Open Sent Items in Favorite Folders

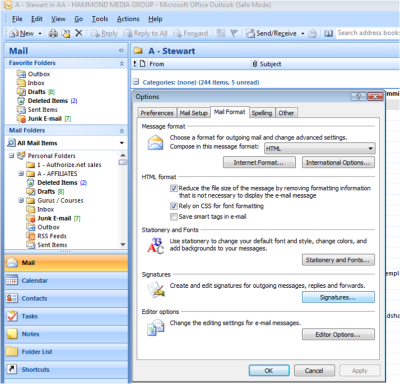point(37,110)
